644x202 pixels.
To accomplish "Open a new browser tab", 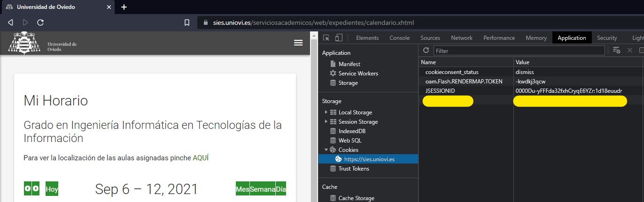I will [x=124, y=7].
